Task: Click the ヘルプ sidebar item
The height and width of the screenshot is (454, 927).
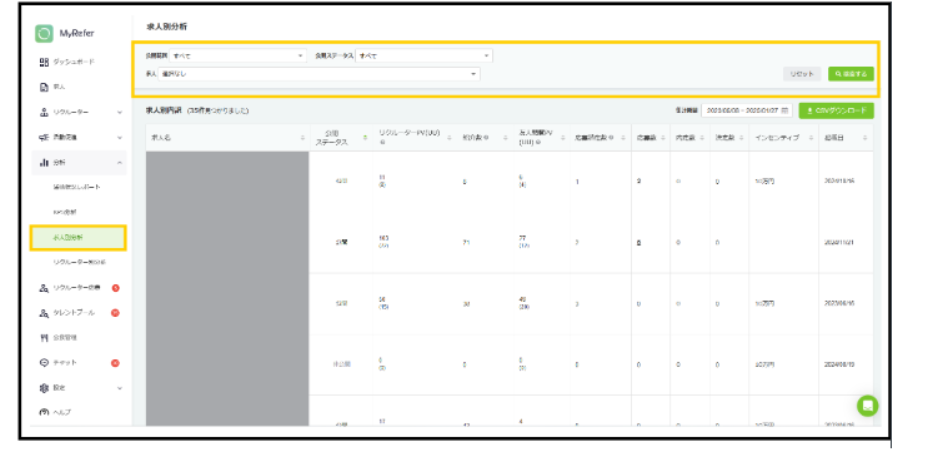Action: (x=68, y=412)
